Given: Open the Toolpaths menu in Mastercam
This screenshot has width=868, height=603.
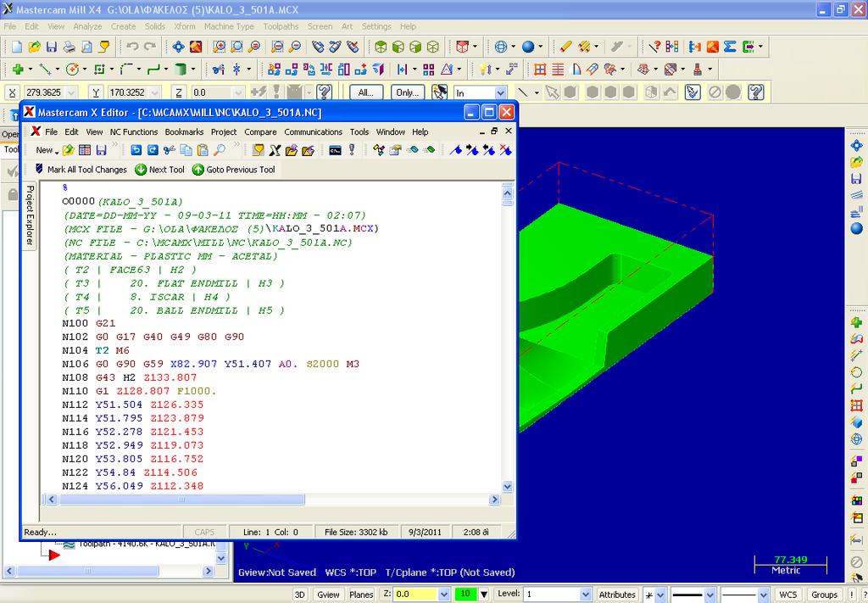Looking at the screenshot, I should pos(281,26).
